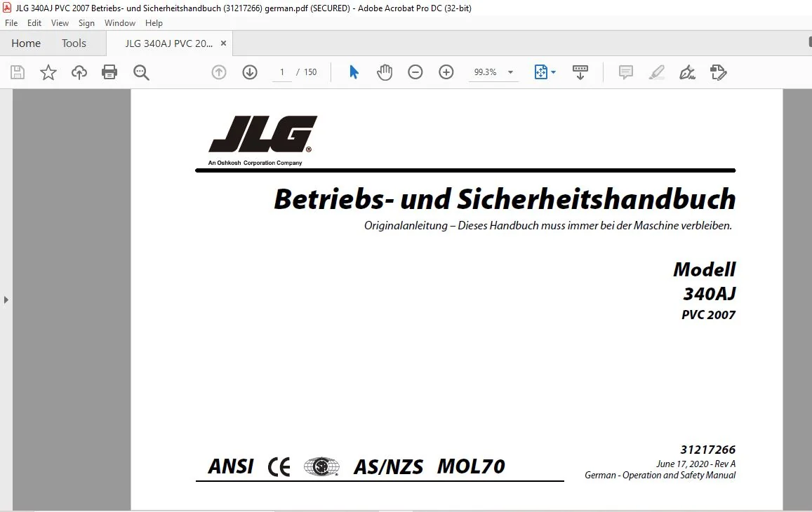Add a comment sticky note icon
Image resolution: width=812 pixels, height=512 pixels.
(625, 72)
